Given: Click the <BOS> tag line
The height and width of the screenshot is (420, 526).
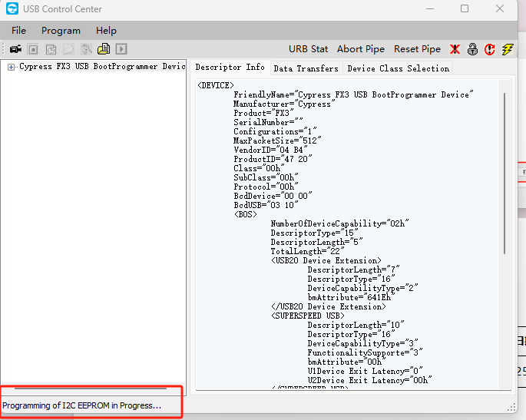Looking at the screenshot, I should [246, 214].
